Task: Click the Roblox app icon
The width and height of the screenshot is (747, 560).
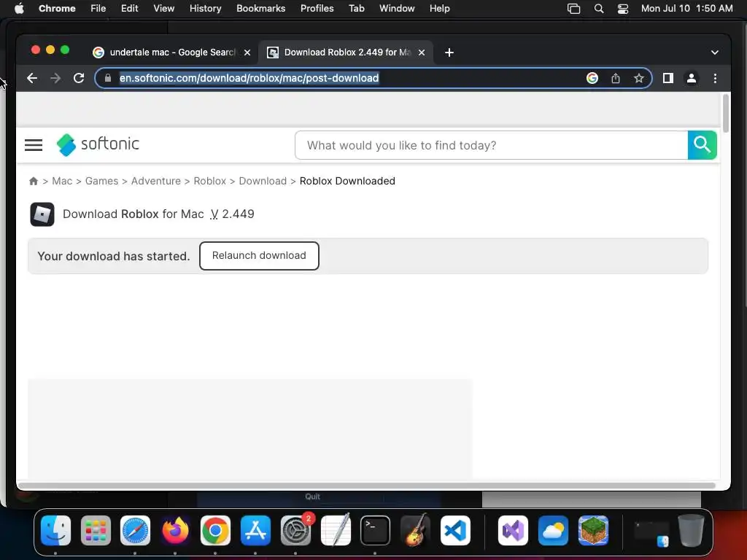Action: pyautogui.click(x=42, y=214)
